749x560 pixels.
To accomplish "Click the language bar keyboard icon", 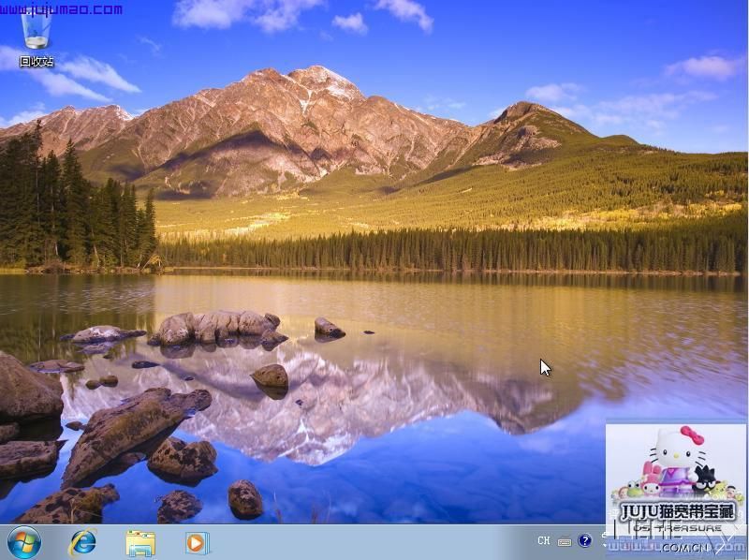I will [x=565, y=540].
